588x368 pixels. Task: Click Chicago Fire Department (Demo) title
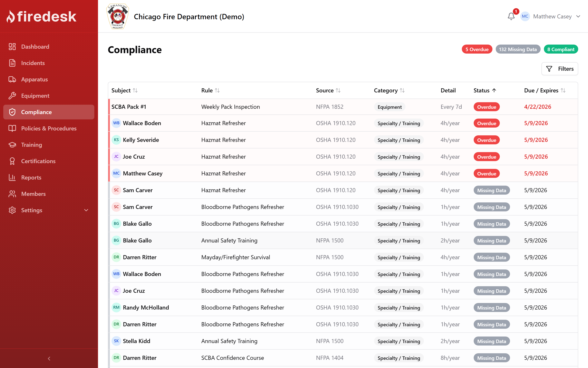pyautogui.click(x=189, y=17)
